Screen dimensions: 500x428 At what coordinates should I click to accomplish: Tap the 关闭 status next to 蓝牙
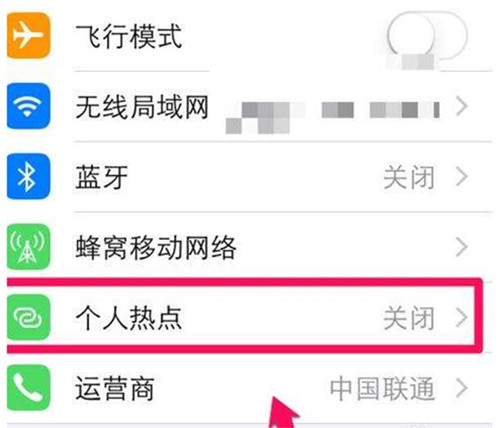click(409, 177)
